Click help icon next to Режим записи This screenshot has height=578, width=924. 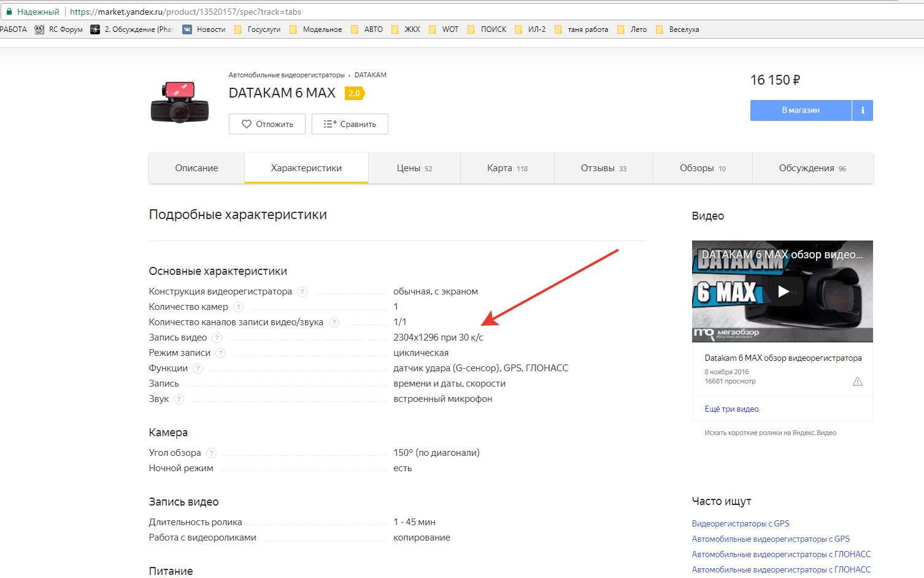pos(220,353)
